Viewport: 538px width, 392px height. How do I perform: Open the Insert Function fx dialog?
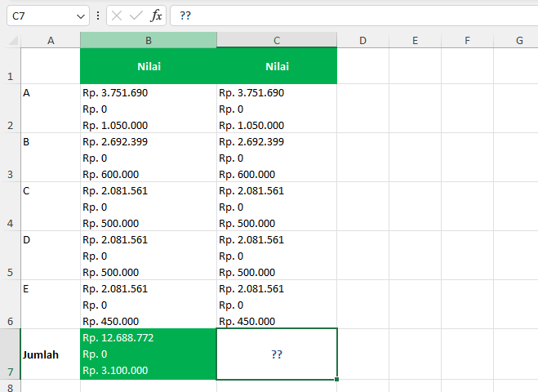click(156, 16)
